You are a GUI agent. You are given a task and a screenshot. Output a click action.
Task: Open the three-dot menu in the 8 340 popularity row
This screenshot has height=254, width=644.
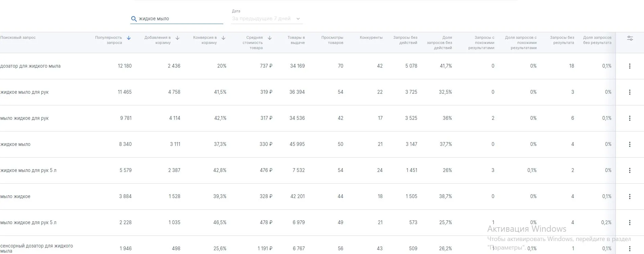pyautogui.click(x=630, y=144)
